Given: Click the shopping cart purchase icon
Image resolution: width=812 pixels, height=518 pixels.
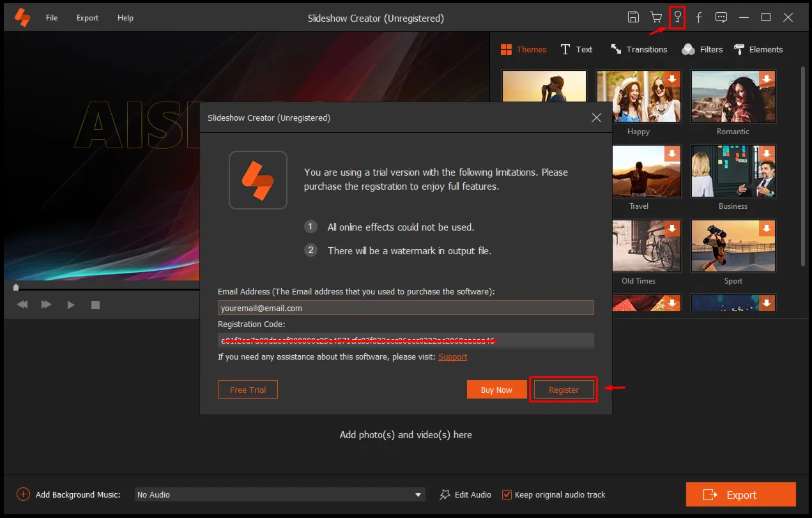Looking at the screenshot, I should [655, 17].
